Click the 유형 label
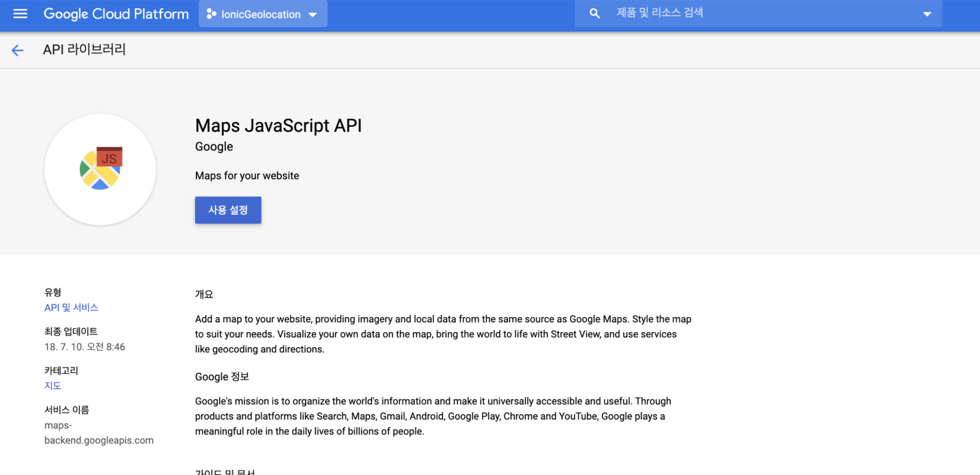Image resolution: width=980 pixels, height=475 pixels. [53, 292]
